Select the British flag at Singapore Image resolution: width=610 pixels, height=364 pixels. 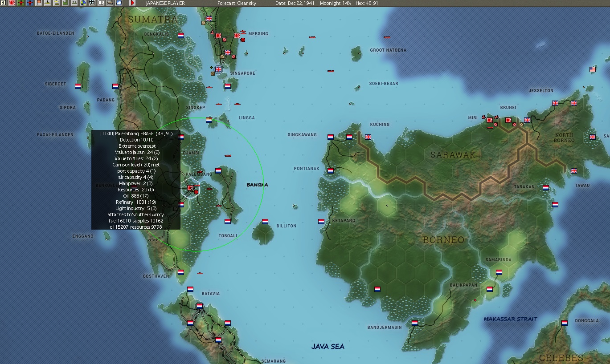218,69
